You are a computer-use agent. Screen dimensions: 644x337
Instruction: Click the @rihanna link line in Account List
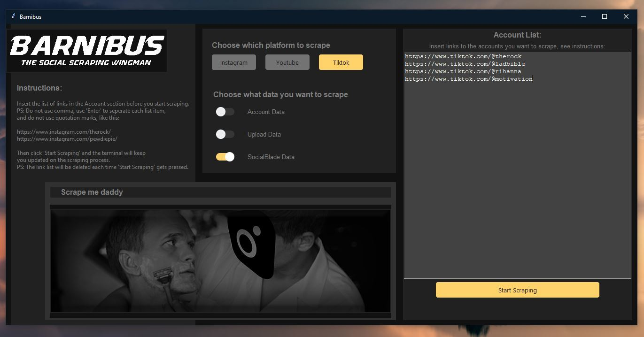coord(463,71)
